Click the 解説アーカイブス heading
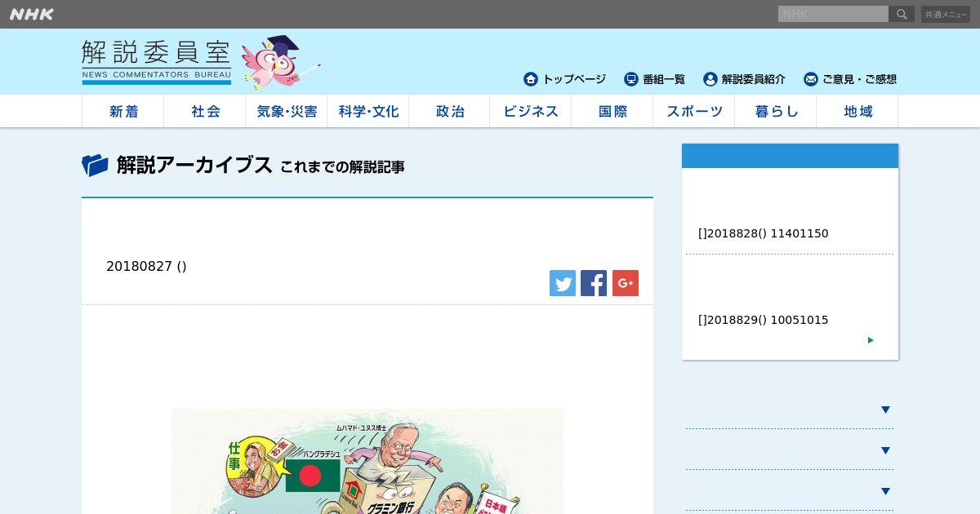 (x=194, y=165)
